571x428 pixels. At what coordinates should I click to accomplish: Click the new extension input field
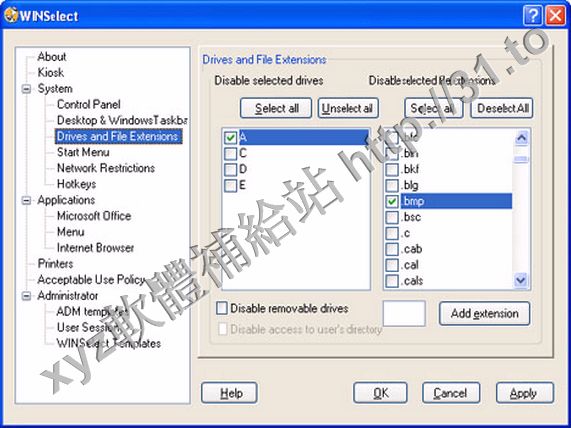[x=404, y=313]
